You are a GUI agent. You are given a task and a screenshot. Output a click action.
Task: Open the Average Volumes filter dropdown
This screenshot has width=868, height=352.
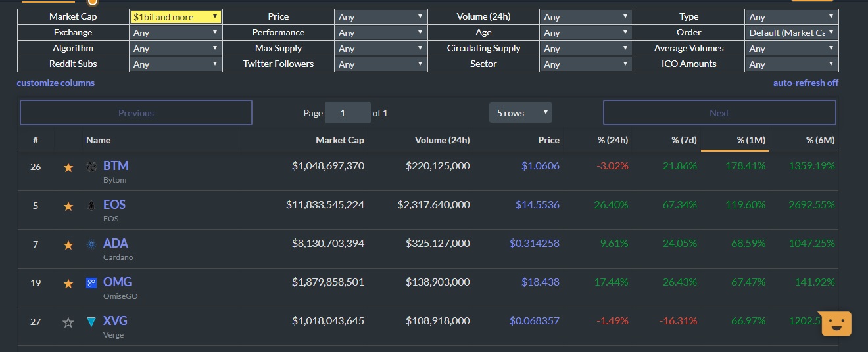pyautogui.click(x=792, y=49)
